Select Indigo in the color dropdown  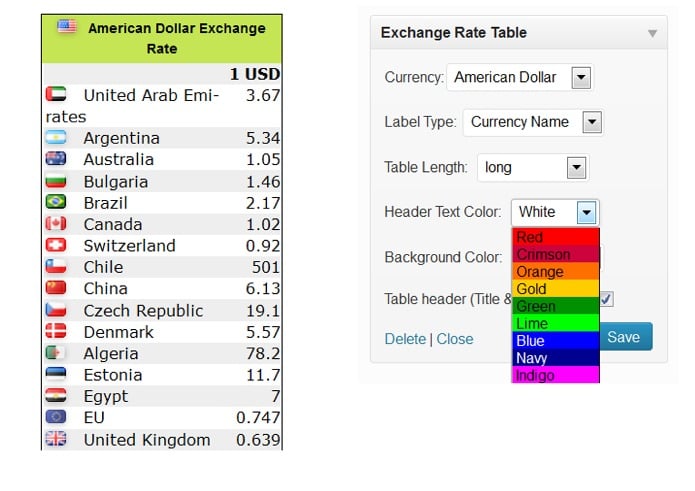556,375
